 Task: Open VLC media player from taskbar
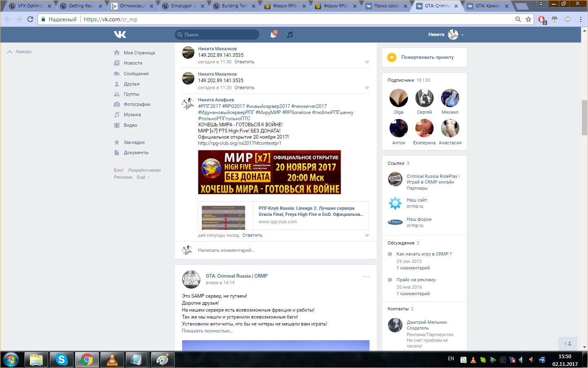[112, 360]
